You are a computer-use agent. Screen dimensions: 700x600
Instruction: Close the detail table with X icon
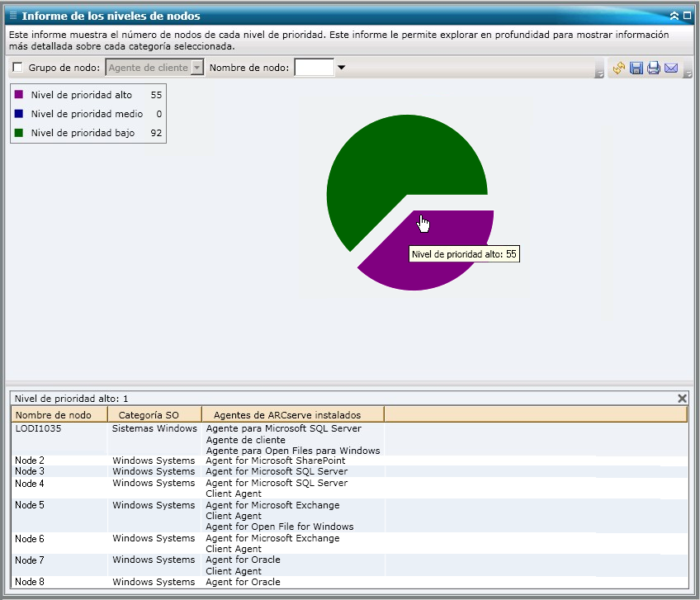pos(682,399)
